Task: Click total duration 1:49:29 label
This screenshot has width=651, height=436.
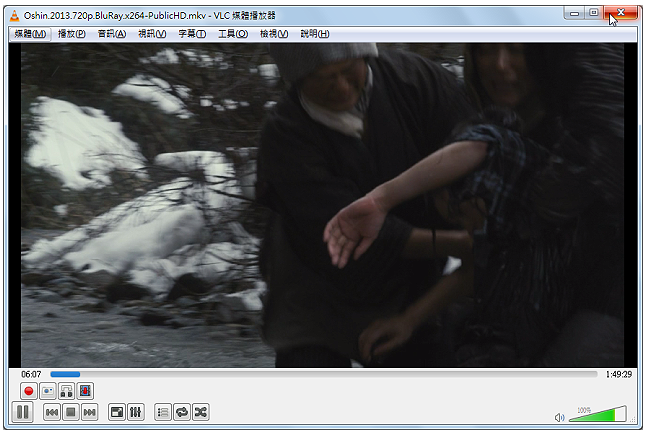Action: click(619, 375)
